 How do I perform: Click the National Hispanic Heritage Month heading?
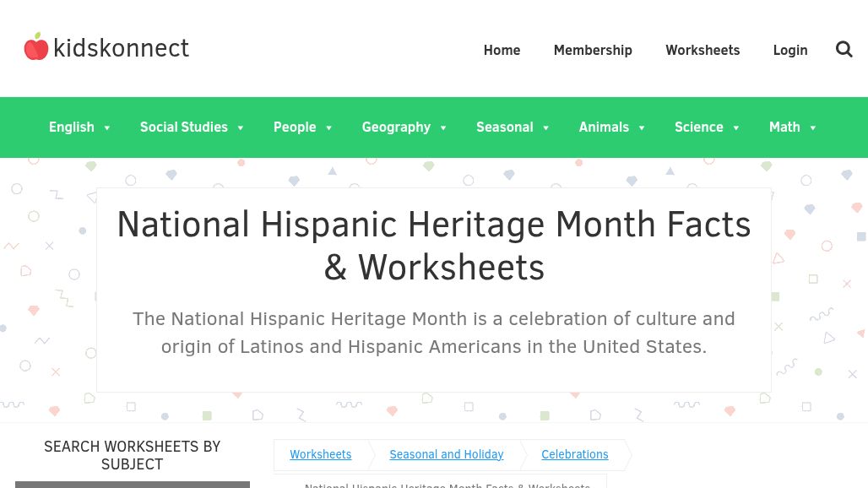click(x=433, y=246)
